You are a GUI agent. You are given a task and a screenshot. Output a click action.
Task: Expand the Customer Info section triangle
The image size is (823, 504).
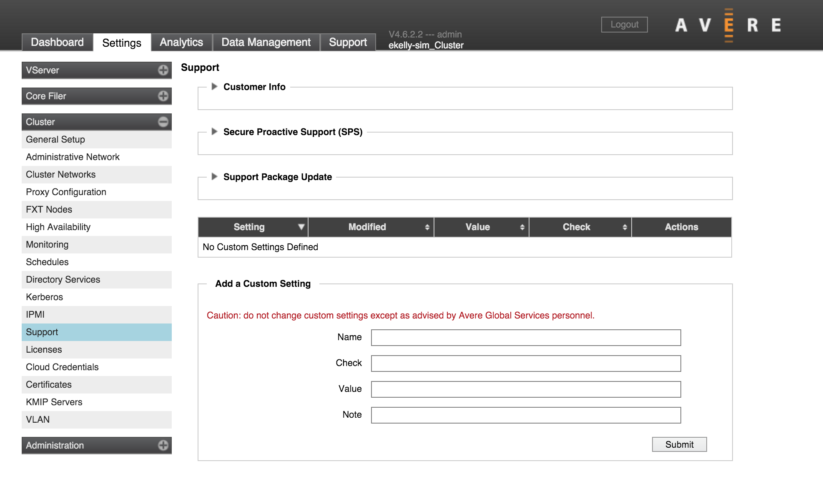[x=214, y=86]
